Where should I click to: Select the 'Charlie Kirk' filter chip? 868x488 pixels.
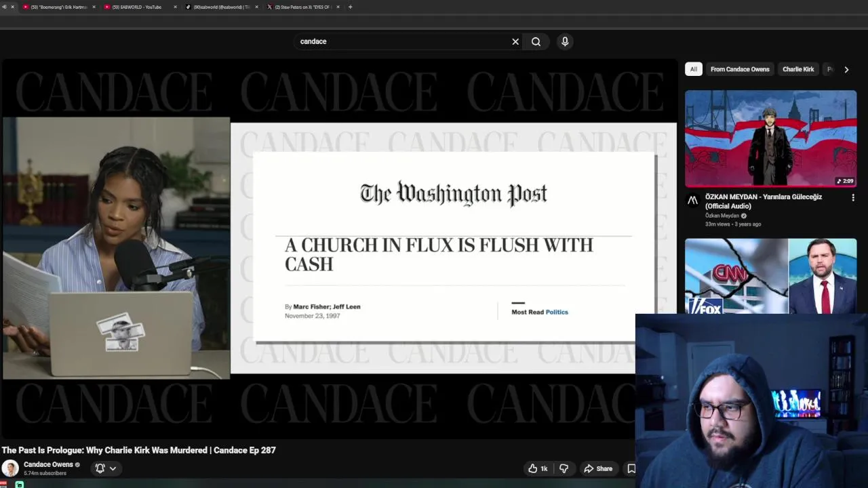[798, 69]
